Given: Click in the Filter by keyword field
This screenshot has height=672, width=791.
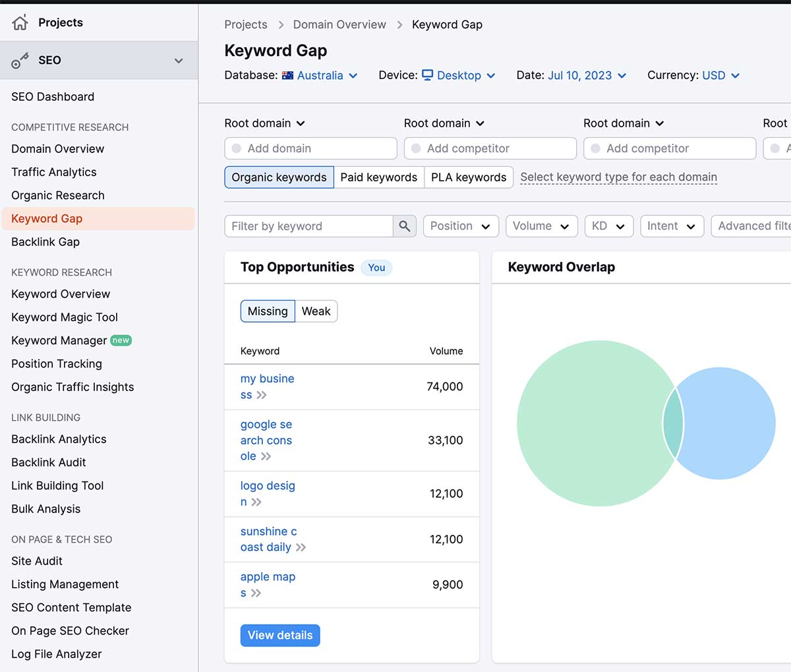Looking at the screenshot, I should pos(308,226).
